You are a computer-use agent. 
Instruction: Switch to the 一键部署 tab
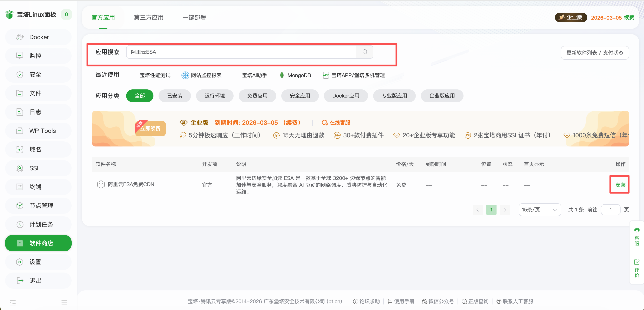coord(194,17)
